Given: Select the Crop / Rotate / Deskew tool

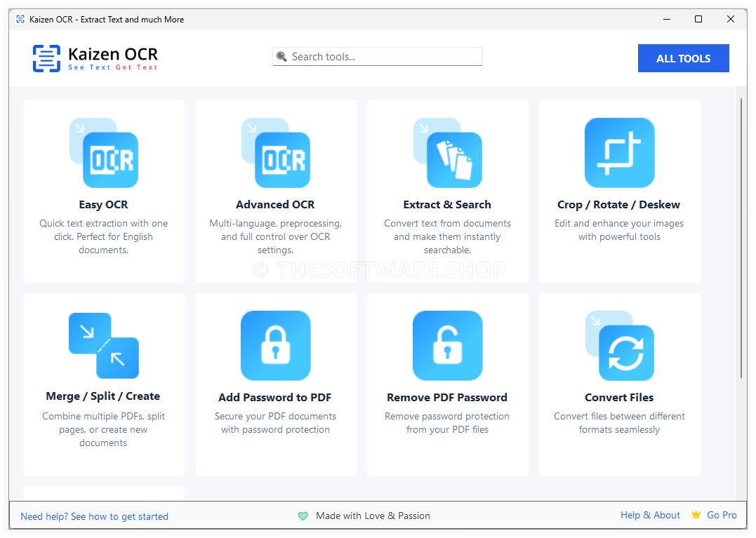Looking at the screenshot, I should [618, 191].
